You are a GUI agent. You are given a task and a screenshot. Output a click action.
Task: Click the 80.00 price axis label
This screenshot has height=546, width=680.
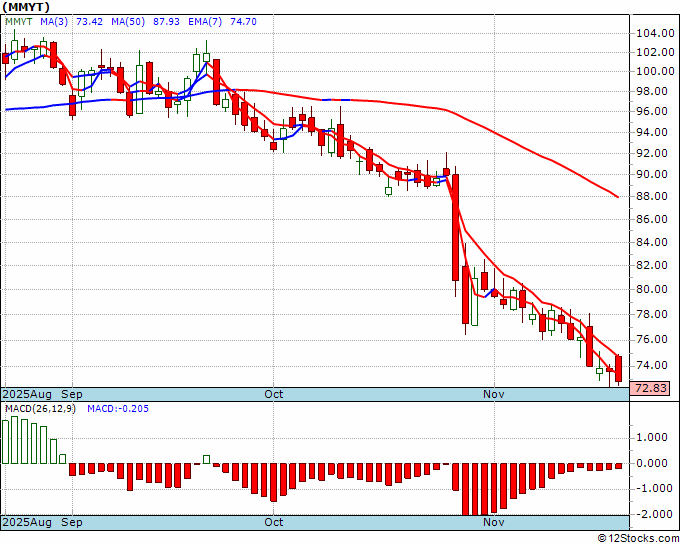pos(652,289)
